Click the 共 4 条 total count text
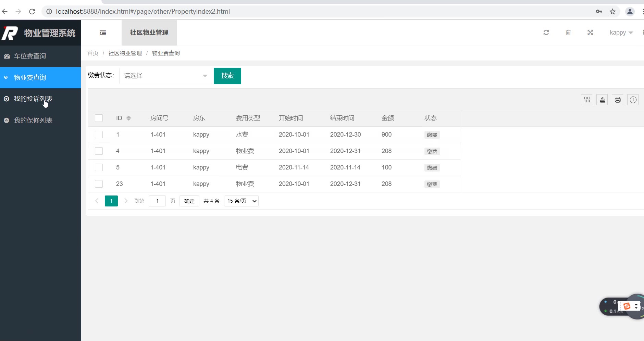 [x=211, y=201]
